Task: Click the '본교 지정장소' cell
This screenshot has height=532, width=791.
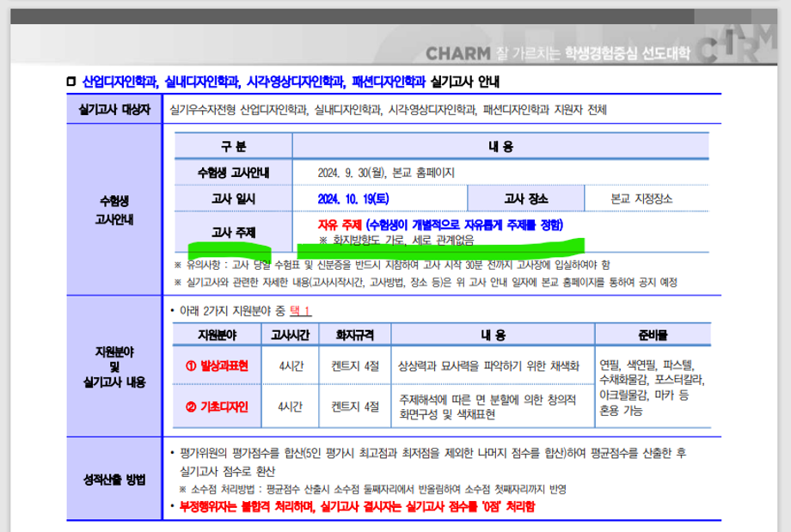Action: 641,199
